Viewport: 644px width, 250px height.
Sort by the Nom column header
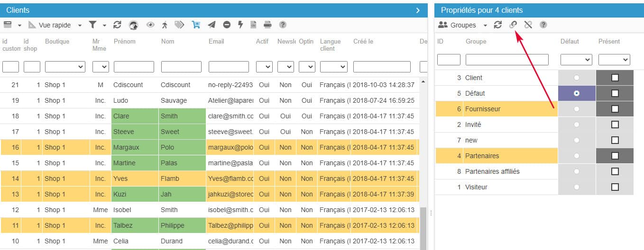[168, 42]
